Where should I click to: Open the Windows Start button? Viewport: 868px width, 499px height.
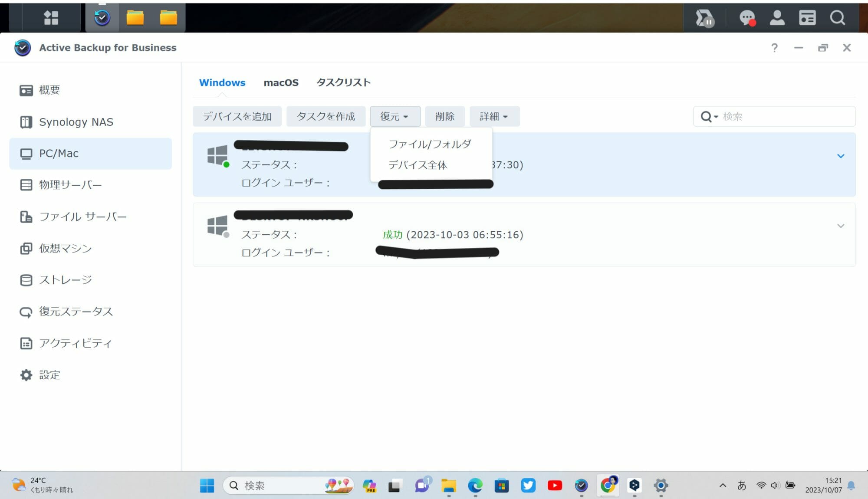click(x=207, y=486)
